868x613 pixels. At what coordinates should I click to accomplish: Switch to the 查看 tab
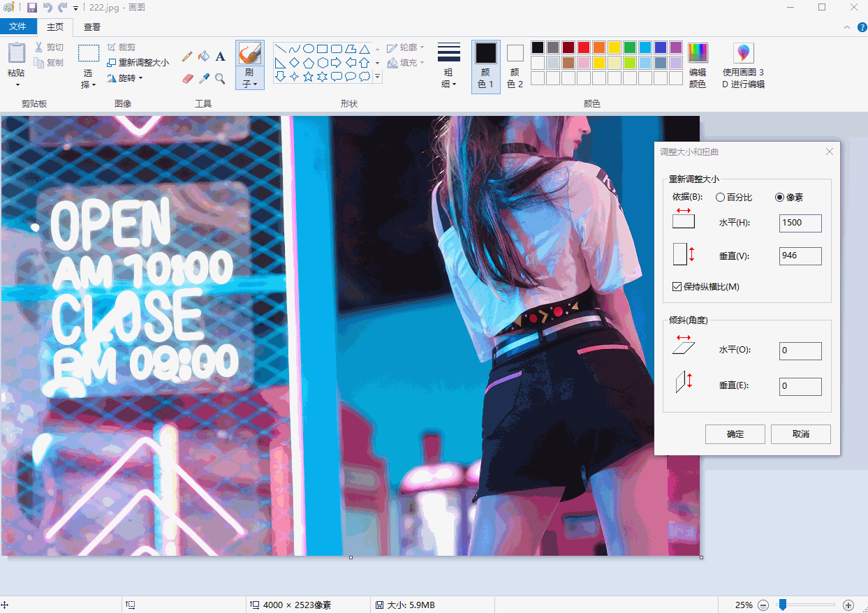pos(91,27)
